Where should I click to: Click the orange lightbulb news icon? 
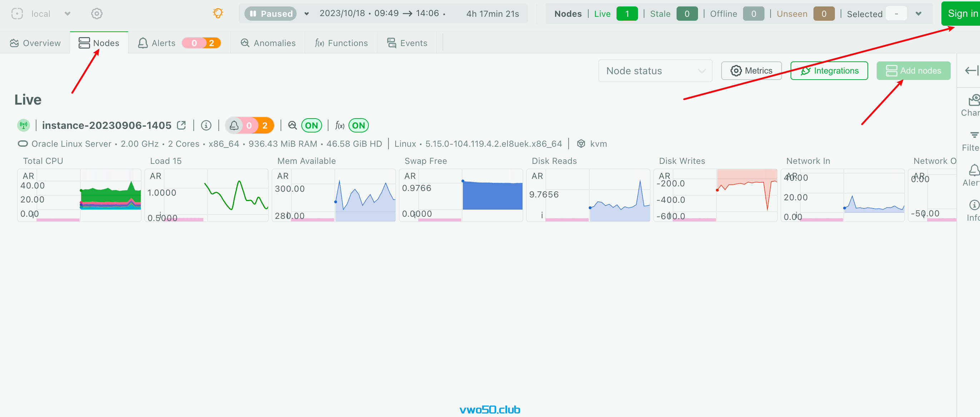click(x=218, y=13)
